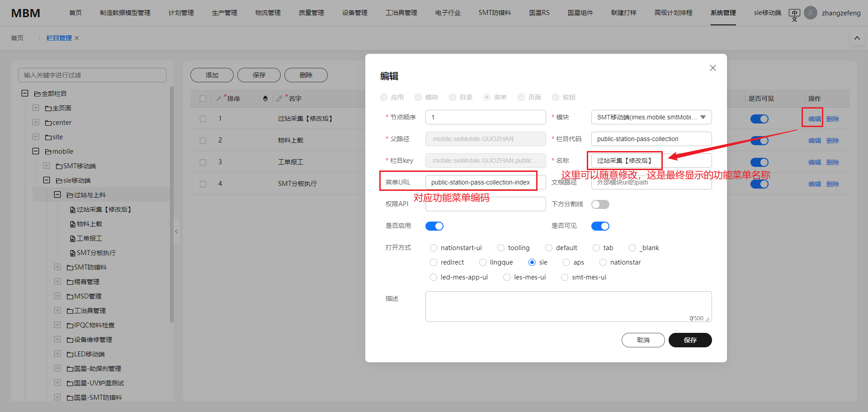Click the pencil edit icon on the 名字 column header
The image size is (868, 412).
coord(279,98)
